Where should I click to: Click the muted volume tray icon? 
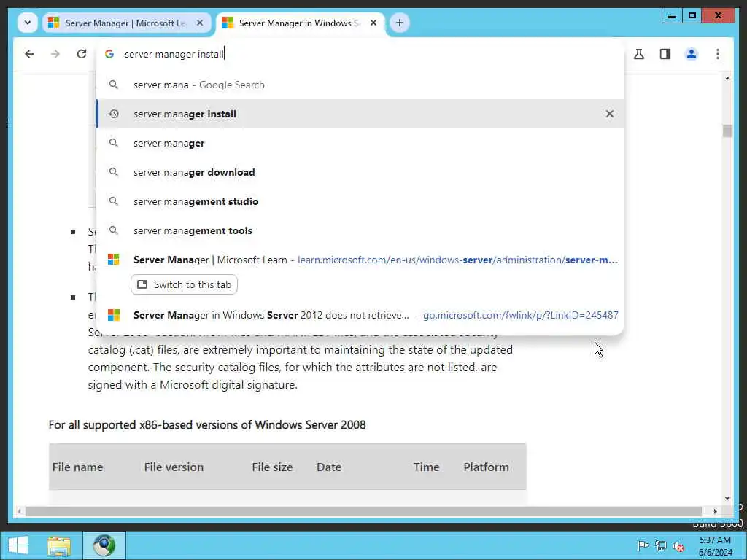point(678,546)
